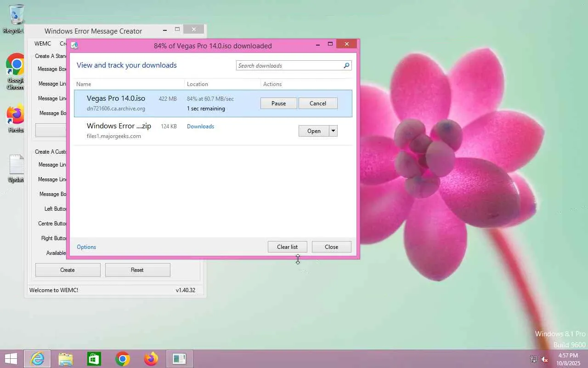
Task: Switch to the WEMC app on the taskbar
Action: pyautogui.click(x=179, y=359)
